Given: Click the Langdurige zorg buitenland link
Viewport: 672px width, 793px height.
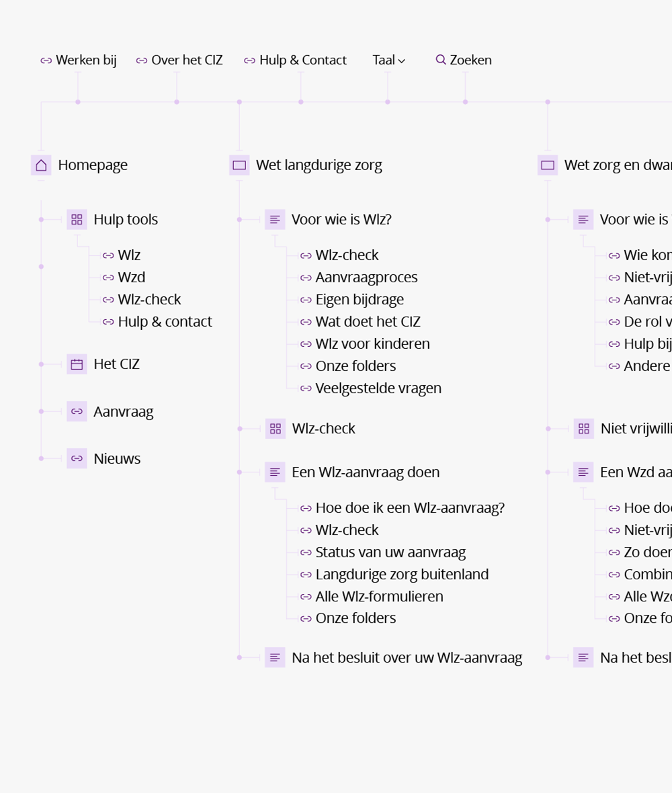Looking at the screenshot, I should click(x=402, y=575).
